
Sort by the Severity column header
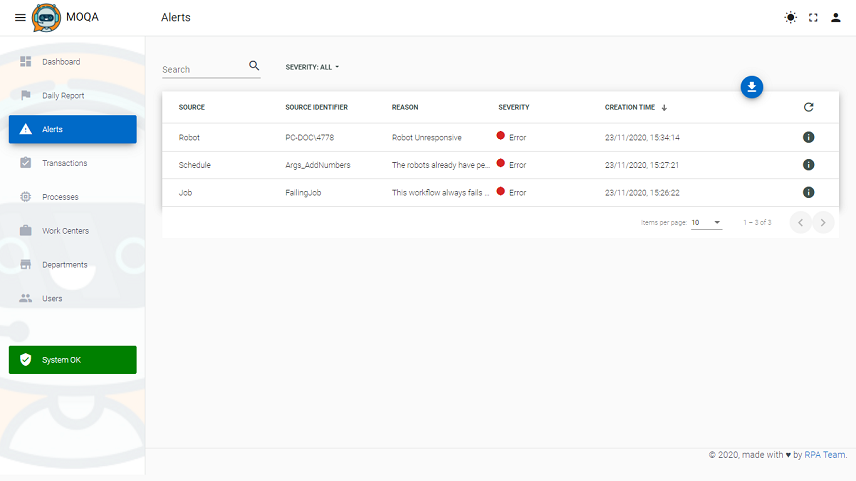click(x=514, y=107)
